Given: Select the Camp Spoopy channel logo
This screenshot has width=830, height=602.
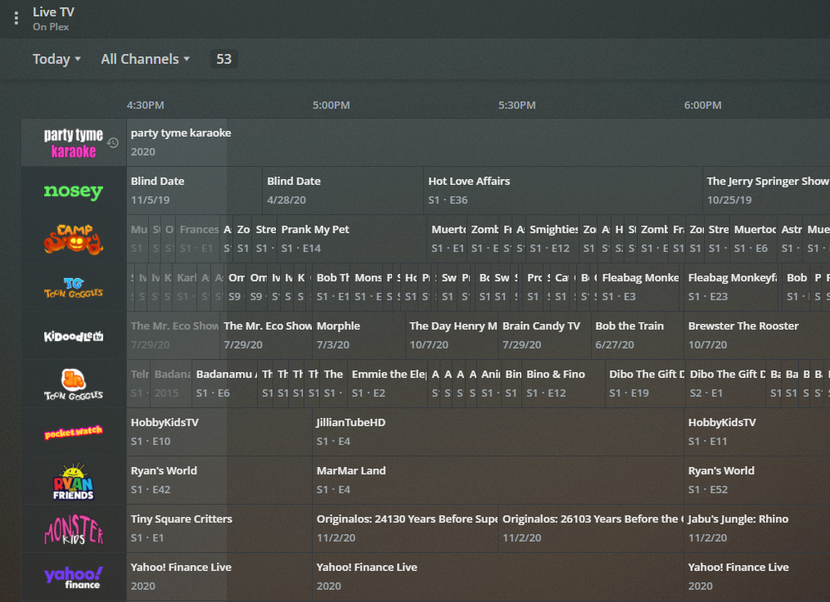Looking at the screenshot, I should click(73, 239).
